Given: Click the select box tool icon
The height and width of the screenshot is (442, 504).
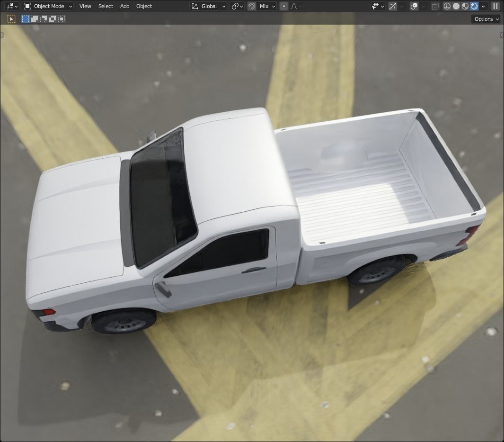Looking at the screenshot, I should tap(11, 19).
